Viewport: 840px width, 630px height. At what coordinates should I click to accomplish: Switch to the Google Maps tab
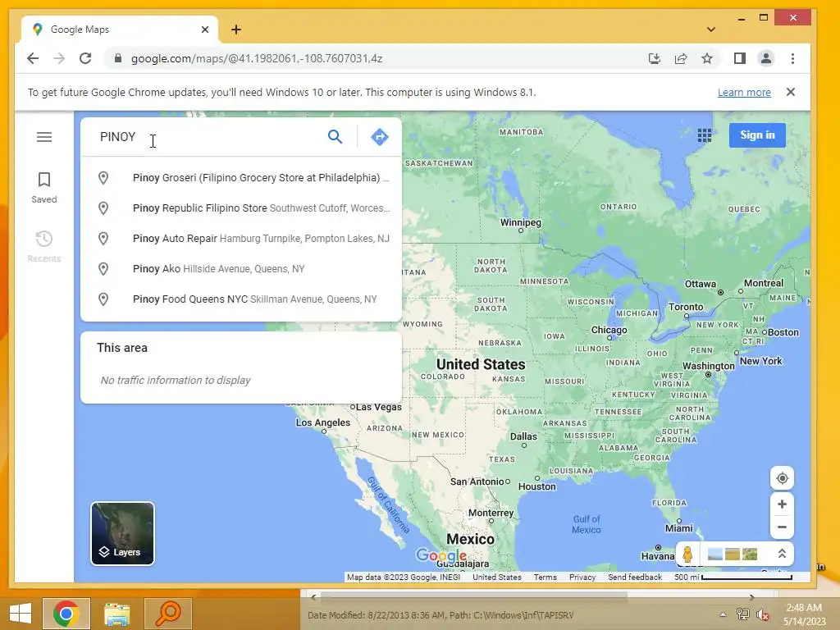[x=120, y=30]
